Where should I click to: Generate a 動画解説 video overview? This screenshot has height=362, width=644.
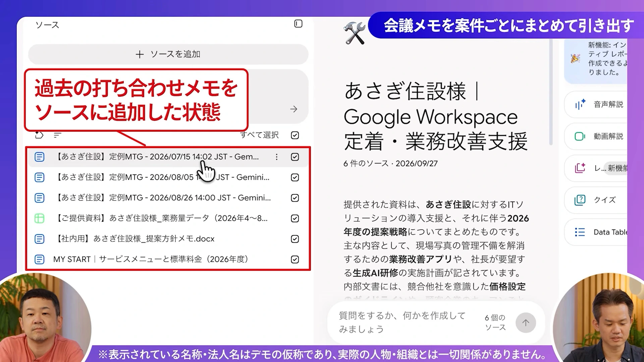596,136
